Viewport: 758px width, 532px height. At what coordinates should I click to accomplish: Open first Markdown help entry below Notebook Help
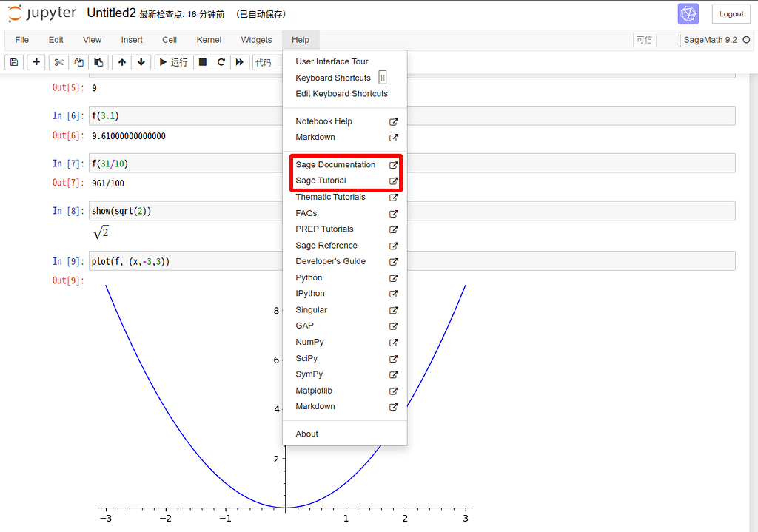pos(345,137)
